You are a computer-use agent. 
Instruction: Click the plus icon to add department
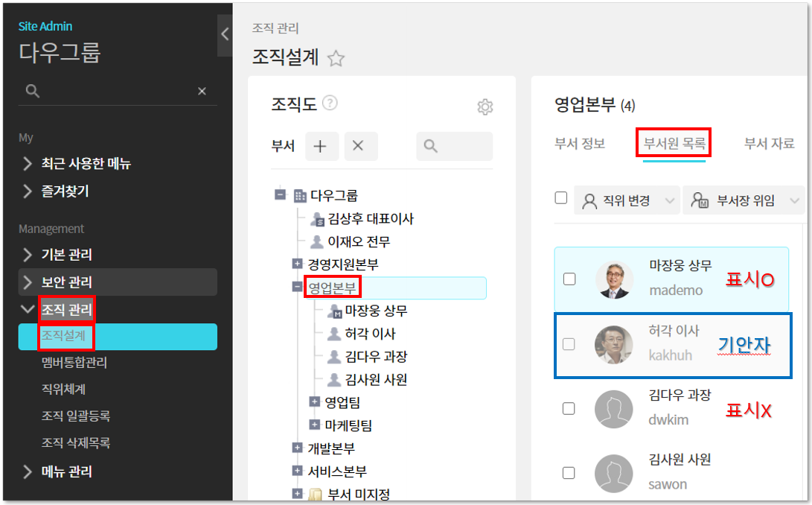tap(320, 147)
